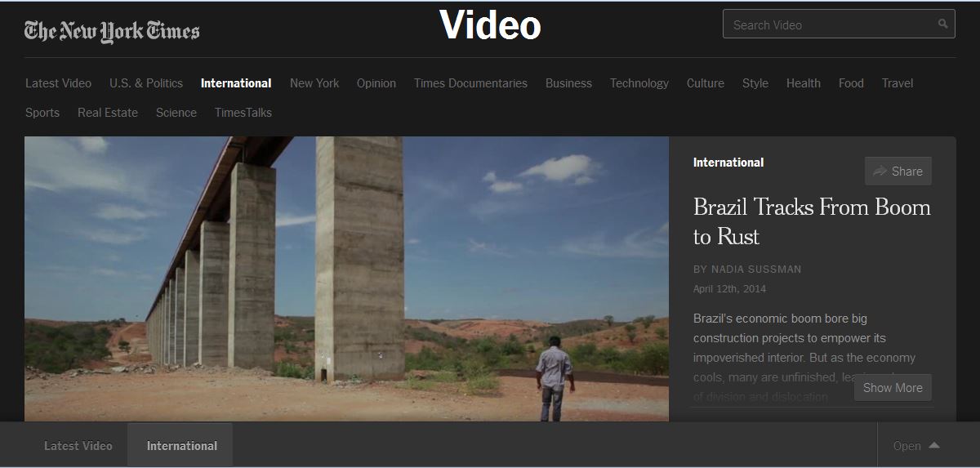Click The New York Times logo
Screen dimensions: 980x468
click(x=112, y=31)
